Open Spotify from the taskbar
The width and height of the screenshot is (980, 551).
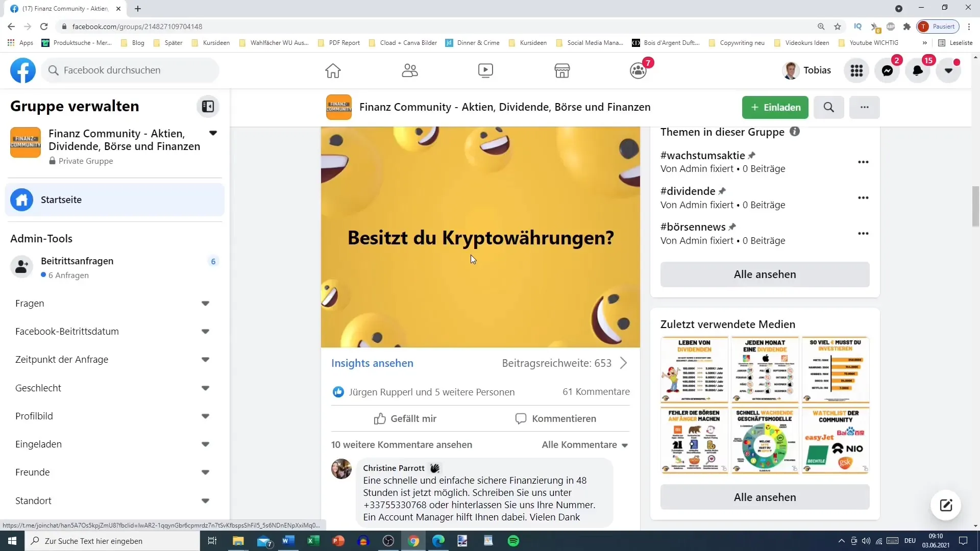tap(513, 541)
